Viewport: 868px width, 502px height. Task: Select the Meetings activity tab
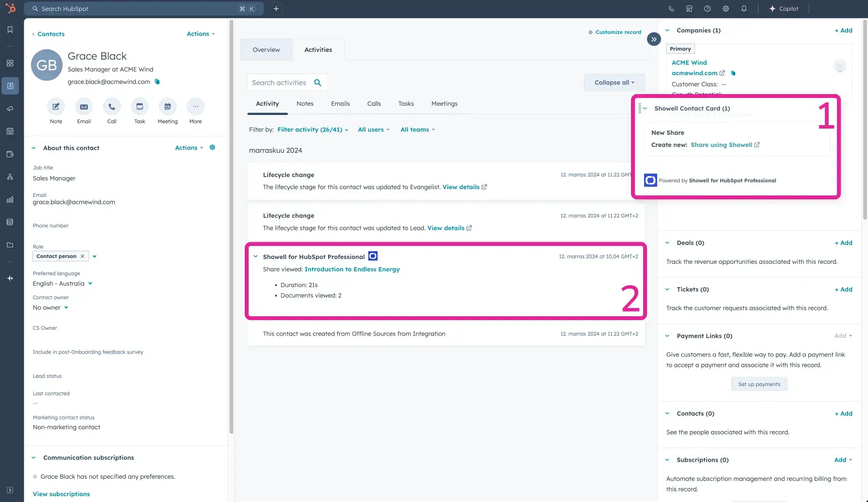click(444, 104)
